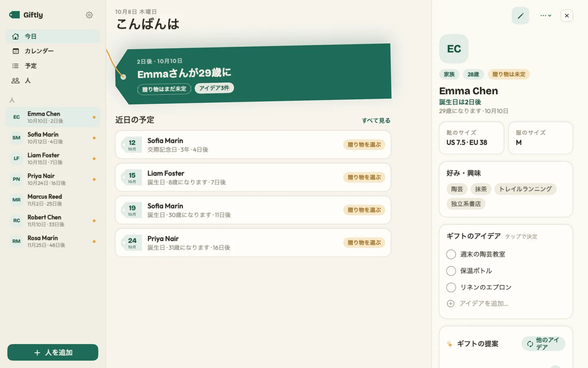588x368 pixels.
Task: Close the Emma Chen detail panel
Action: click(x=567, y=16)
